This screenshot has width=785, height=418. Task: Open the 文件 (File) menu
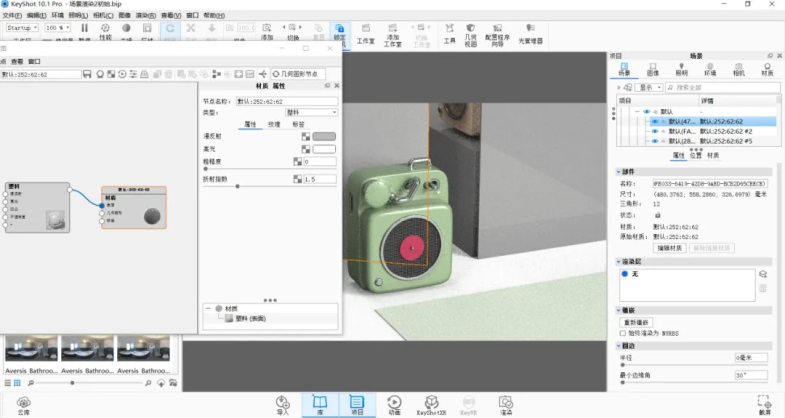tap(10, 16)
